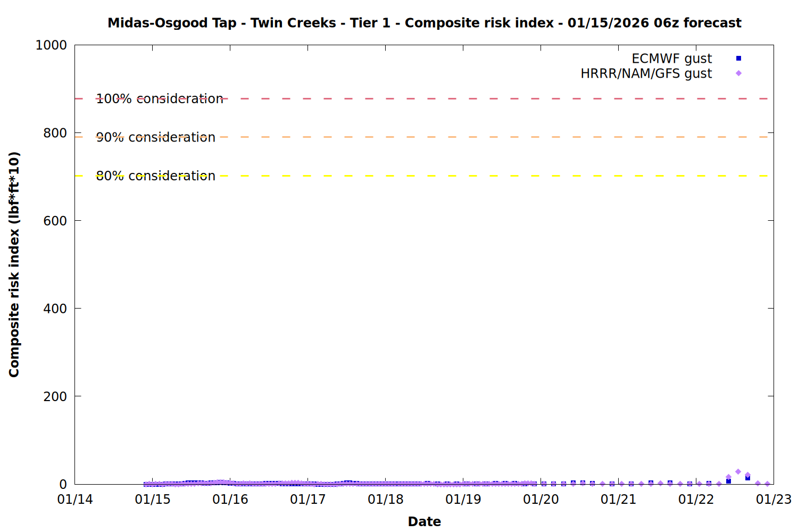
Task: Click the 400 y-axis tick label
Action: pos(55,309)
